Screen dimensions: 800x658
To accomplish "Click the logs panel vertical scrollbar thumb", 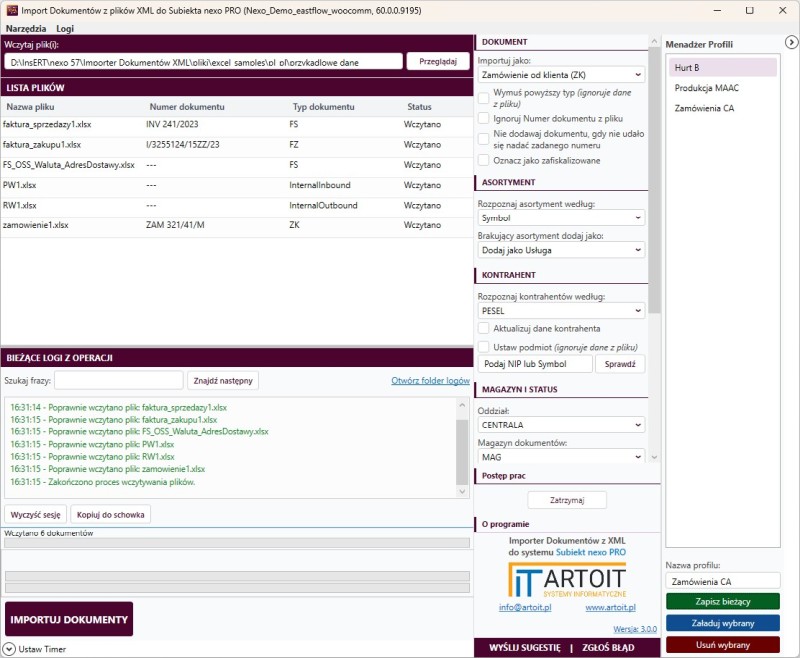I will (462, 452).
